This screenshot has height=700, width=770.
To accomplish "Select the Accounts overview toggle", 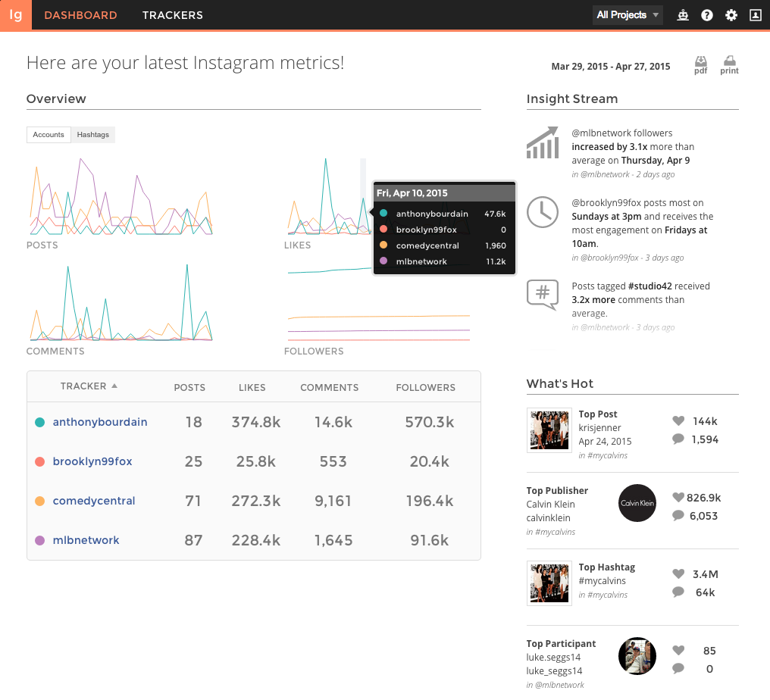I will (x=49, y=135).
